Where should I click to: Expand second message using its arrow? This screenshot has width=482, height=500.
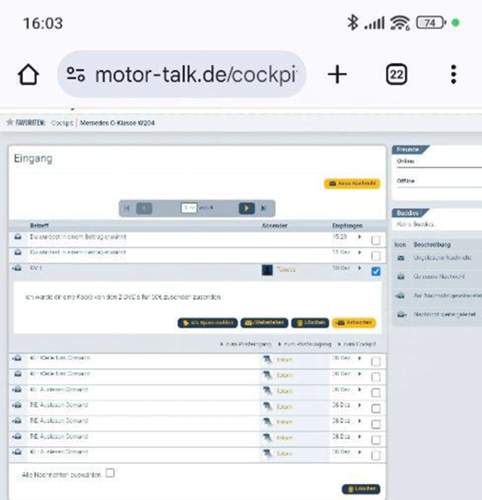[x=360, y=252]
